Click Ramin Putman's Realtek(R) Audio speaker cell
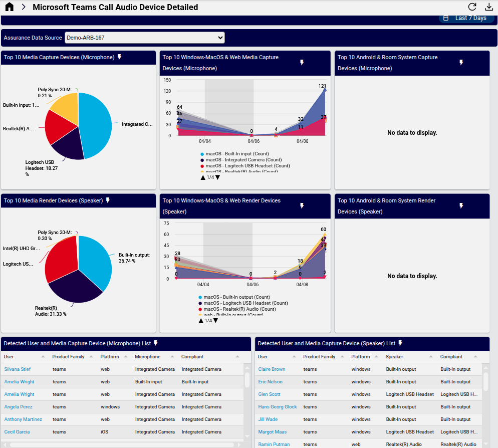Viewport: 498px width, 448px height. (404, 444)
